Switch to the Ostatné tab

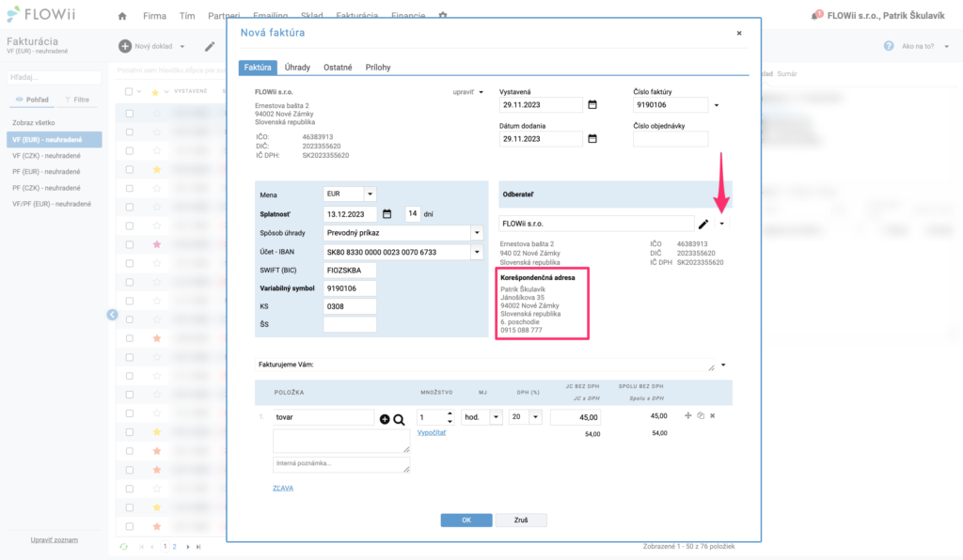pos(338,68)
